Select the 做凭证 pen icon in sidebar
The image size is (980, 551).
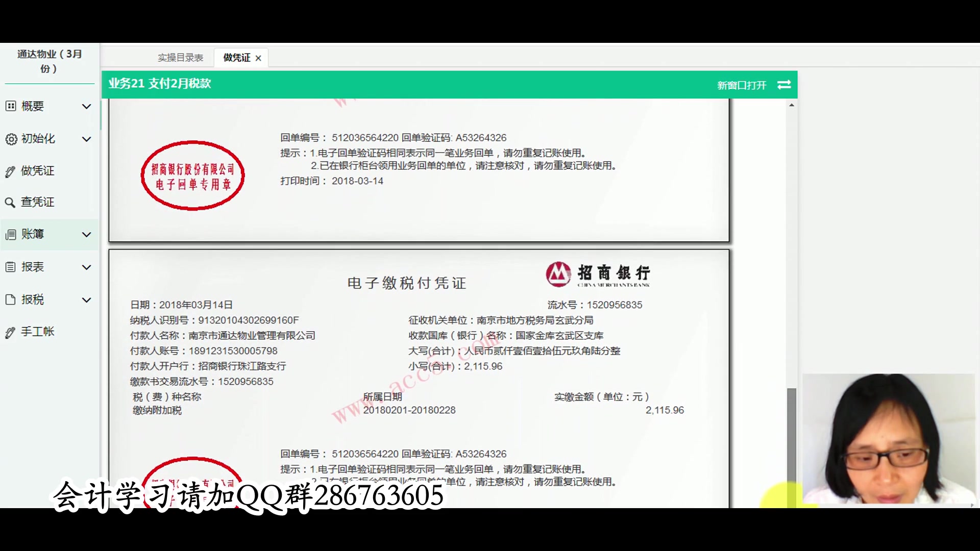click(11, 171)
